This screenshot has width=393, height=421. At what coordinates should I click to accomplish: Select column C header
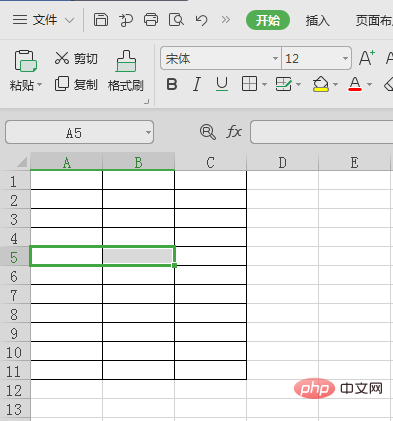pos(210,162)
